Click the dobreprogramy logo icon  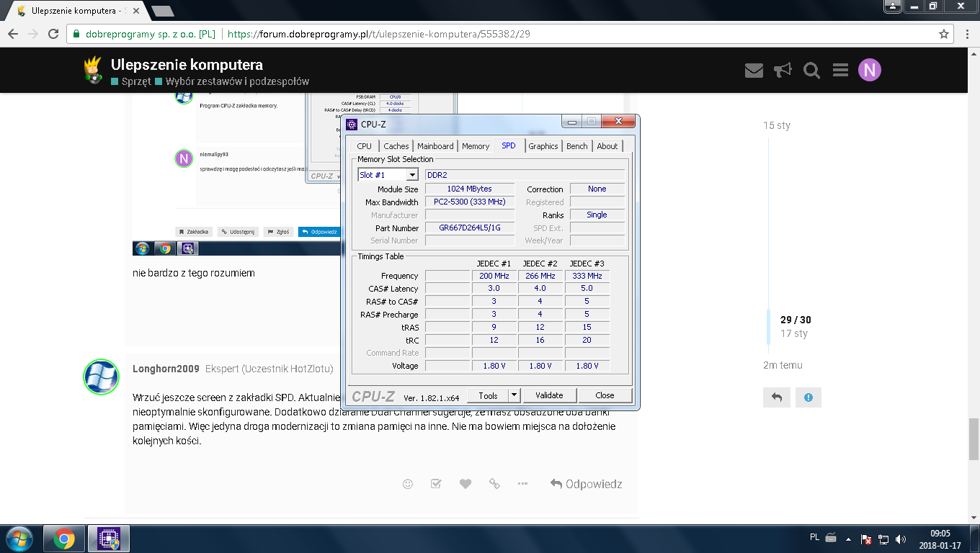[92, 70]
